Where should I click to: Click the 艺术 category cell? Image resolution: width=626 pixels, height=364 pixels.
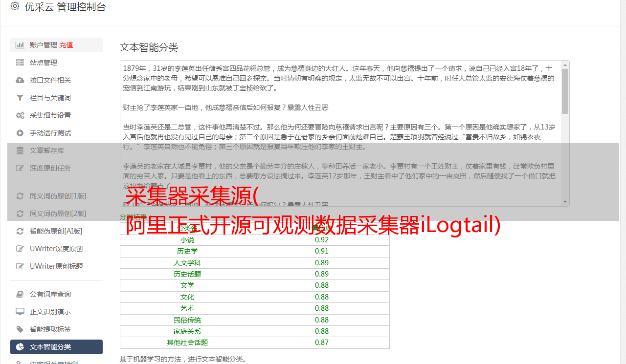[x=187, y=308]
